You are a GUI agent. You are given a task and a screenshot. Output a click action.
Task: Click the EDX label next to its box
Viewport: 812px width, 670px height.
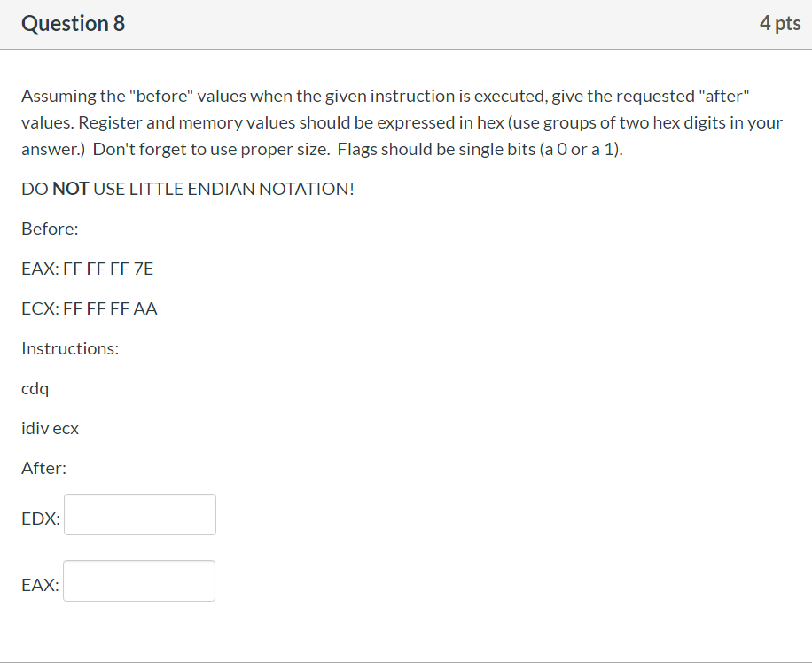[x=39, y=518]
